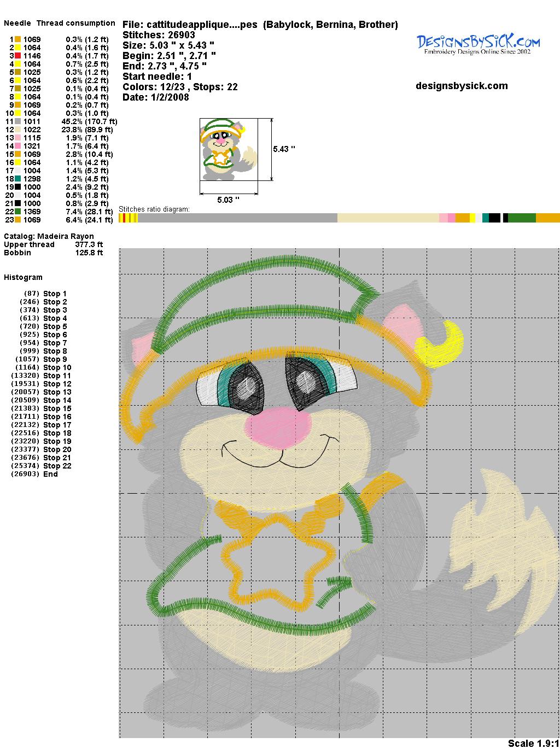Select Stop 11 in the histogram list
The image size is (560, 749).
(x=57, y=376)
